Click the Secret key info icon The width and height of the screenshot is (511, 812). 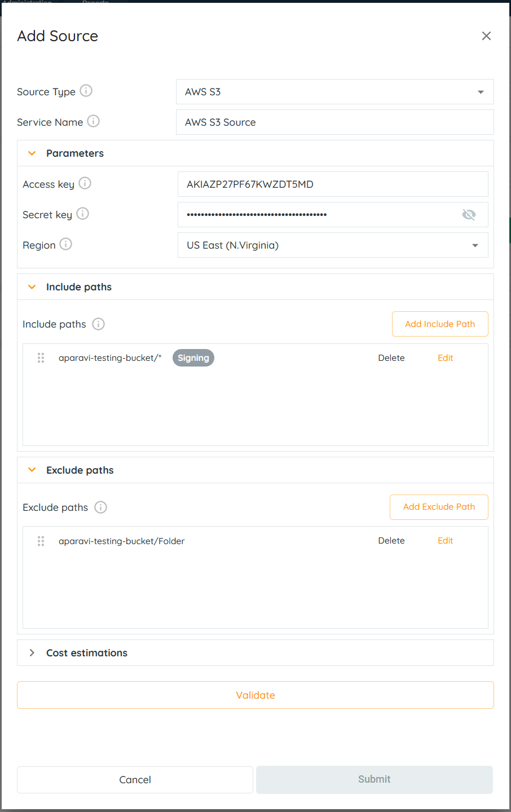pyautogui.click(x=82, y=214)
